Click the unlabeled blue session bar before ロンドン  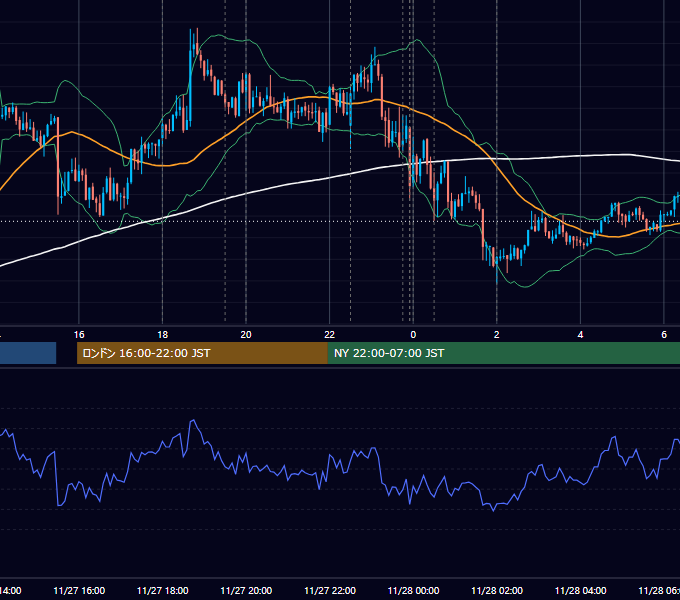(x=28, y=353)
